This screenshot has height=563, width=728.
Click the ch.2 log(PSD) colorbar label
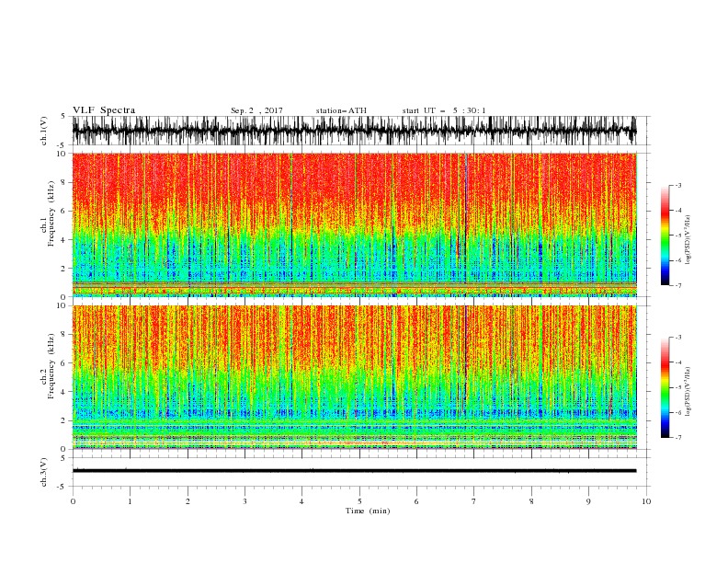689,392
